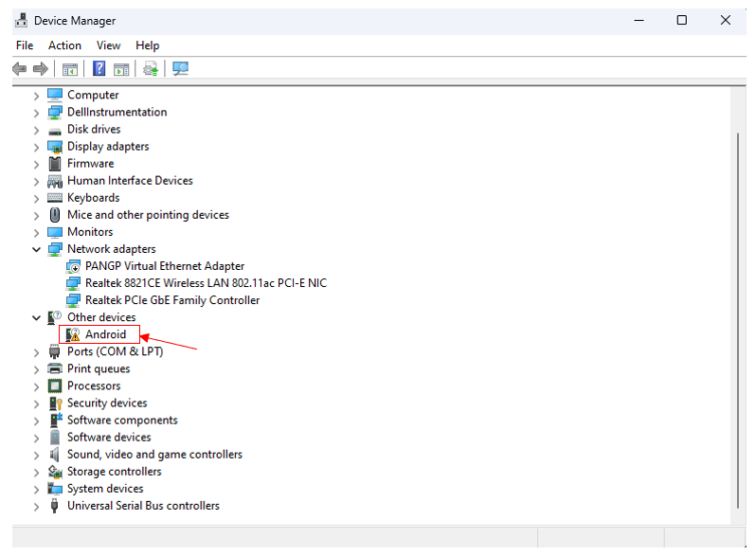Show or hide the console tree
Viewport: 756px width, 556px height.
coord(70,69)
